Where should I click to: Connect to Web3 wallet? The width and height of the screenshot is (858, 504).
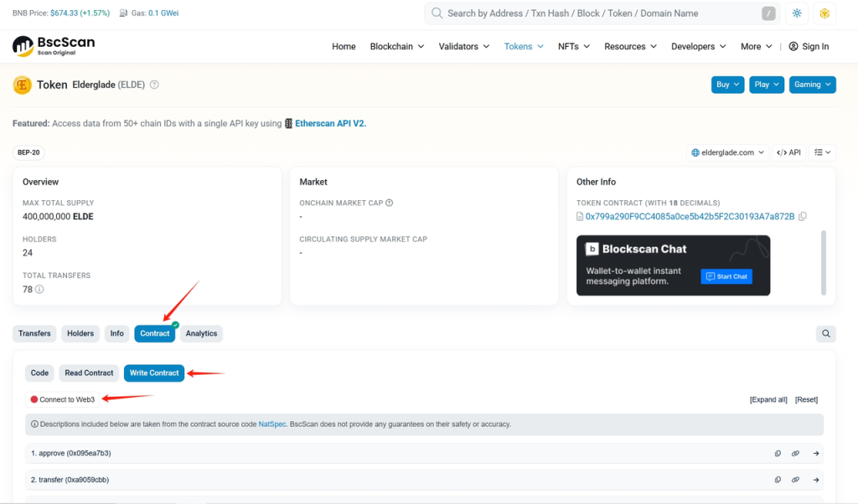(66, 399)
